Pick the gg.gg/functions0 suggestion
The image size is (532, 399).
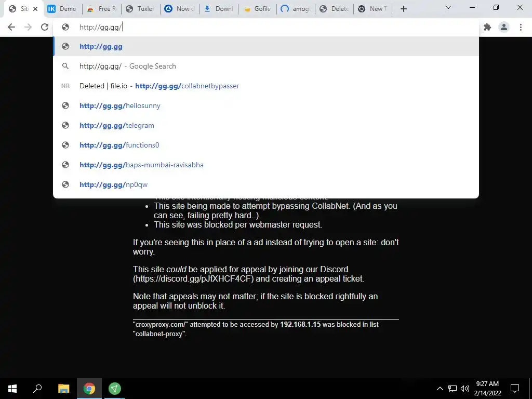coord(266,145)
